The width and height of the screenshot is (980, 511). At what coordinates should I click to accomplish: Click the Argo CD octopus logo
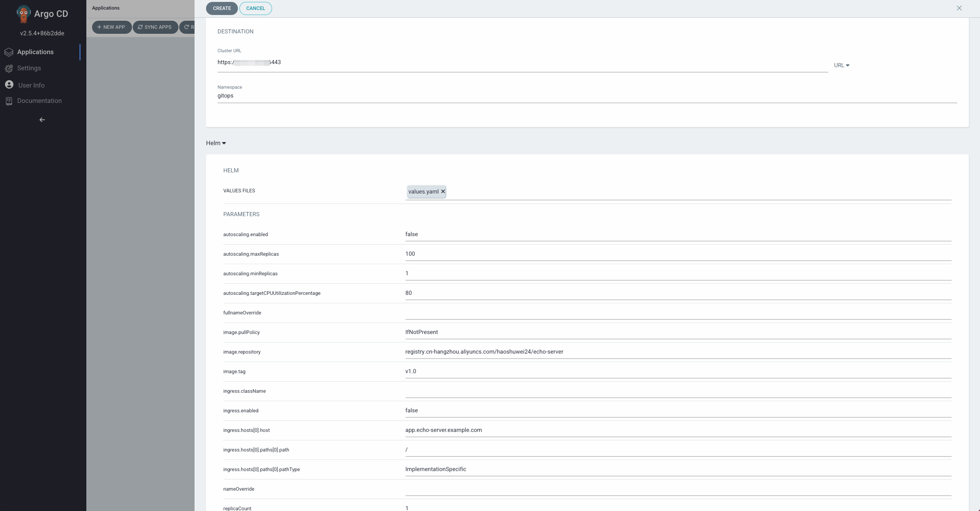coord(23,14)
